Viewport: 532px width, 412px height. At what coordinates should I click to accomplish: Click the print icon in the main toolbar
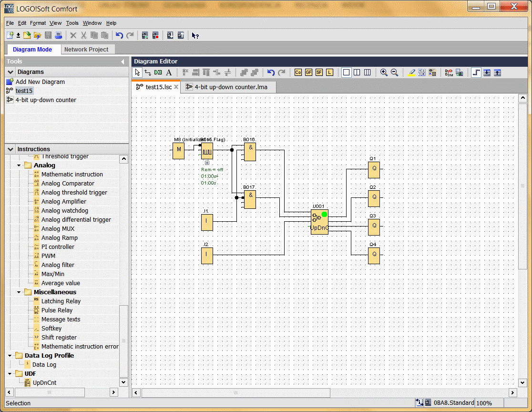58,35
